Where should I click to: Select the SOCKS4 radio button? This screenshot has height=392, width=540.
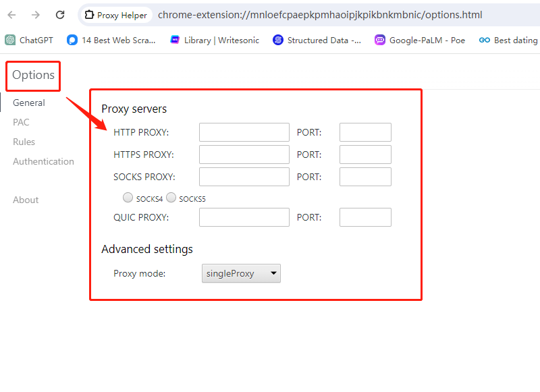[128, 198]
